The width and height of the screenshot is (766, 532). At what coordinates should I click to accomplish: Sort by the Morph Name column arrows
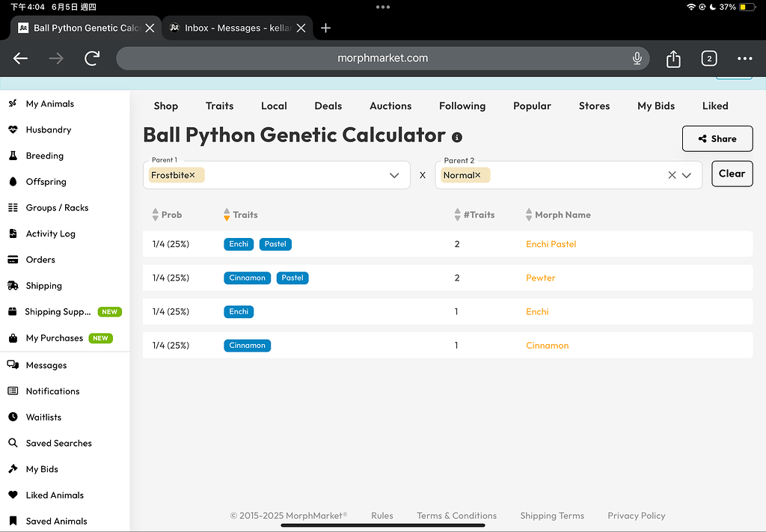529,215
